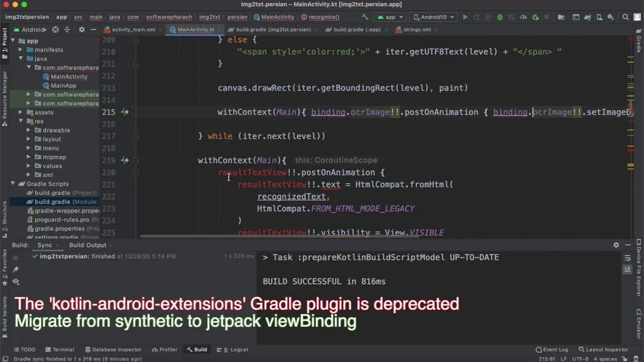This screenshot has width=644, height=362.
Task: Open the TODO tool window
Action: tap(24, 349)
